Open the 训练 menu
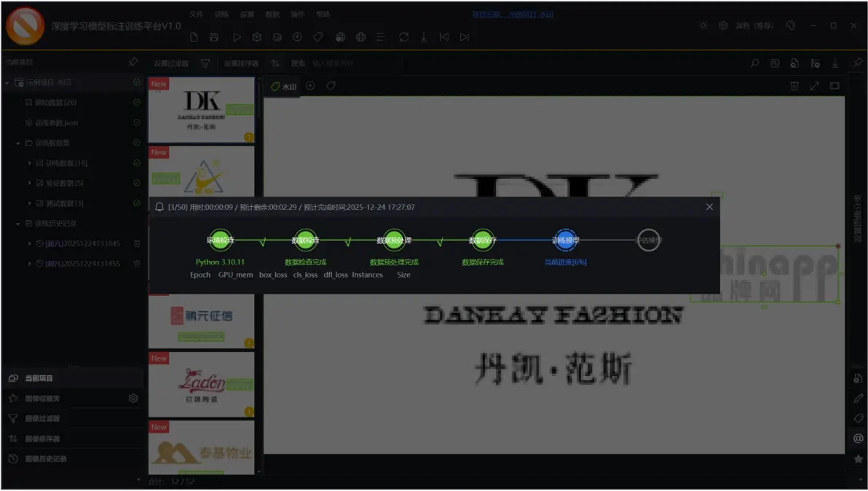 click(x=221, y=15)
